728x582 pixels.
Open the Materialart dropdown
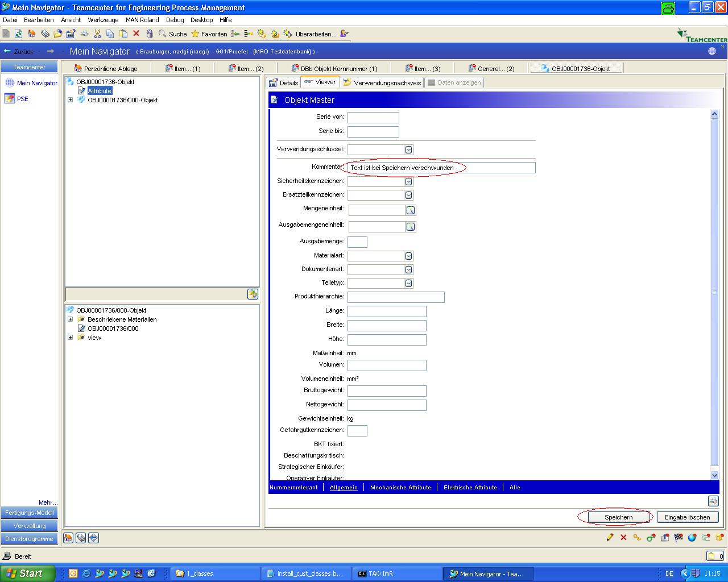pos(408,256)
